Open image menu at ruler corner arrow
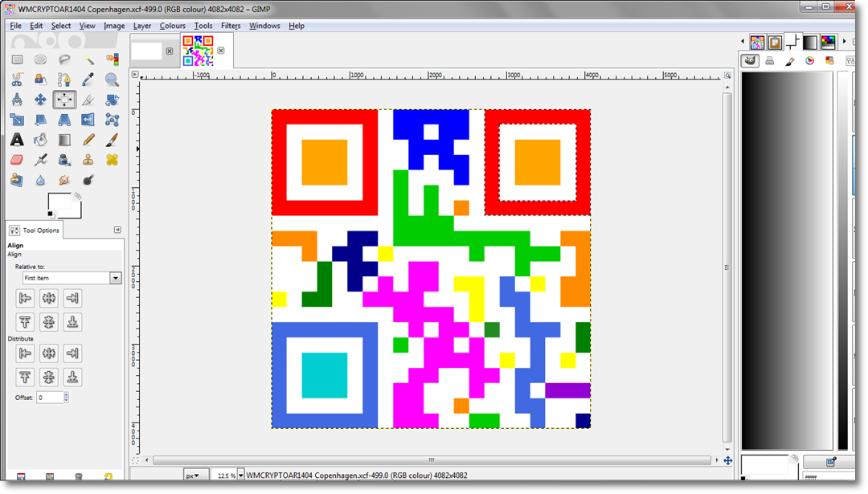The image size is (868, 494). (x=135, y=74)
